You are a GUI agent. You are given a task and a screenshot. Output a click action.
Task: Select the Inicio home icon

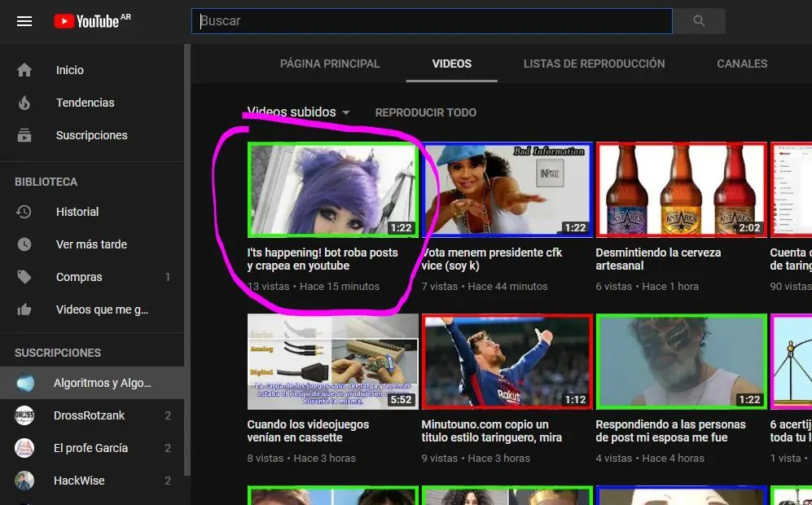tap(25, 70)
